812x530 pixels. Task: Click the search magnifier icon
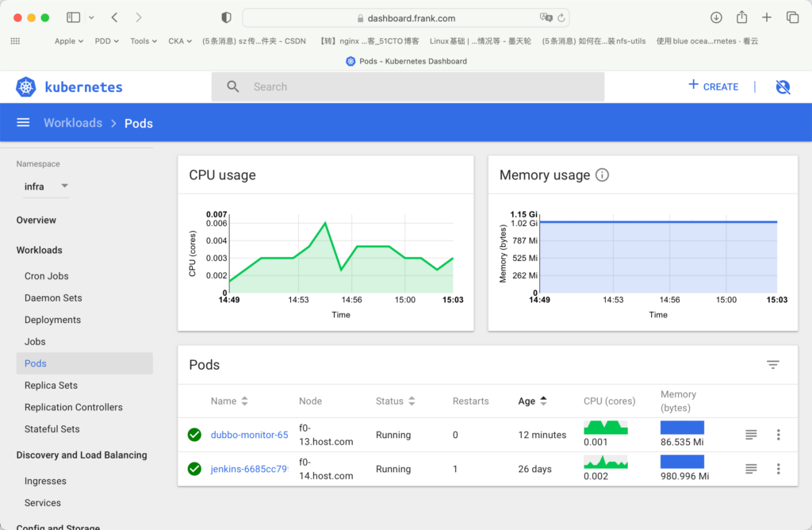click(x=233, y=86)
